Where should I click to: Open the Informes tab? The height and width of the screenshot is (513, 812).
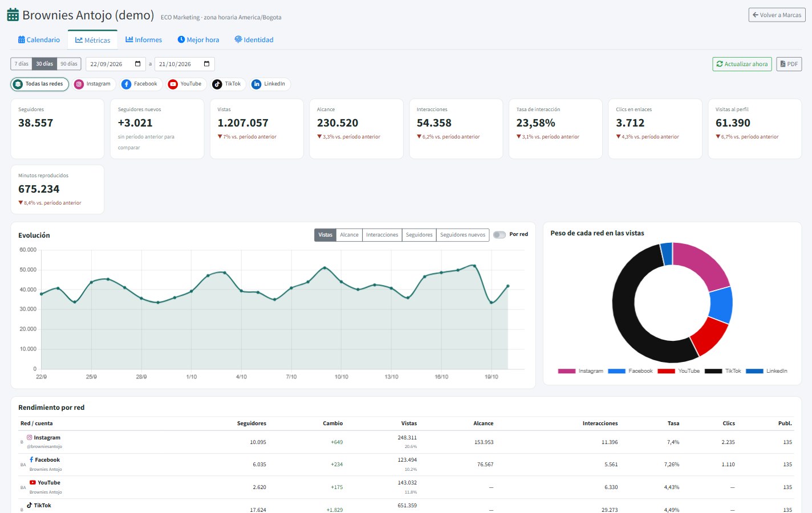[x=144, y=40]
